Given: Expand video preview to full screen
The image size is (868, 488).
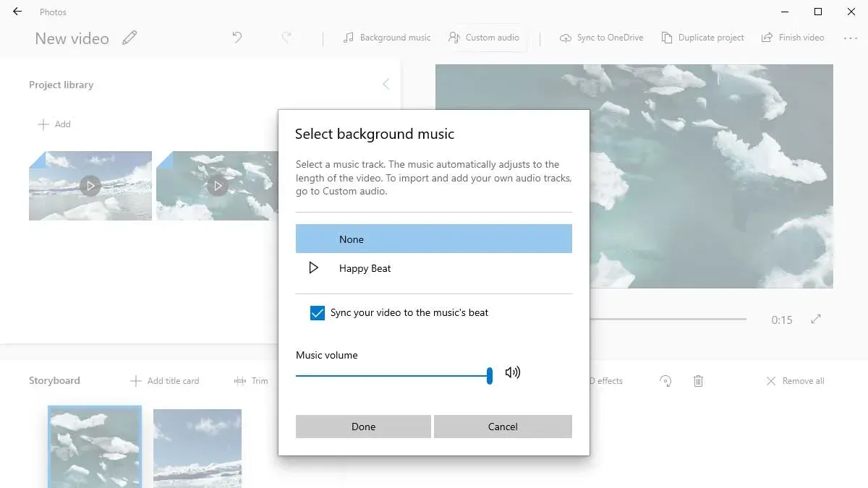Looking at the screenshot, I should click(x=816, y=319).
